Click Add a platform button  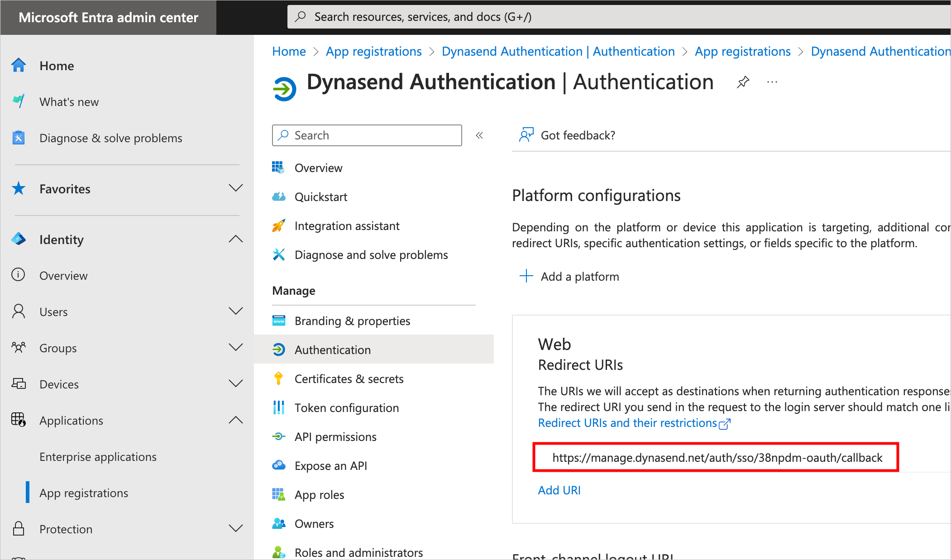coord(569,276)
